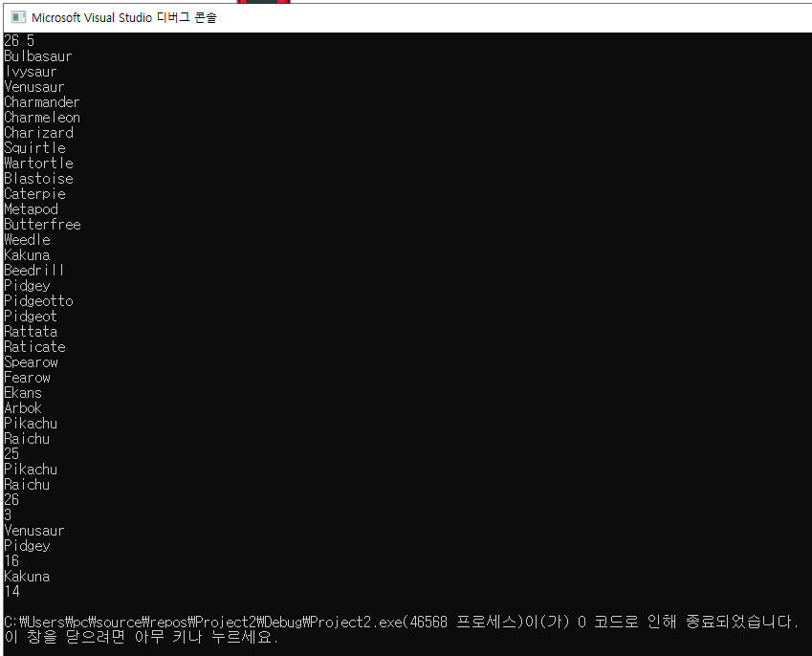This screenshot has width=812, height=656.
Task: Click the output number 16
Action: pos(11,561)
